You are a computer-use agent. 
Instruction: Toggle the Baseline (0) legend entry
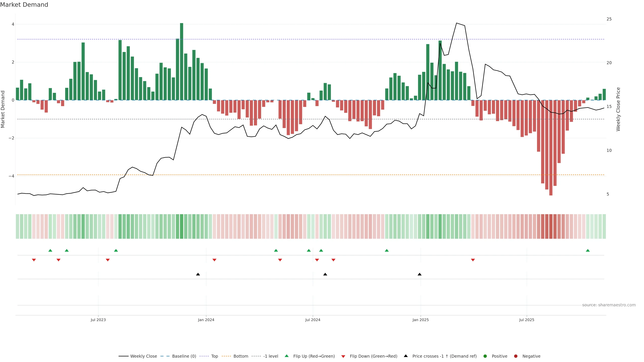[x=184, y=356]
